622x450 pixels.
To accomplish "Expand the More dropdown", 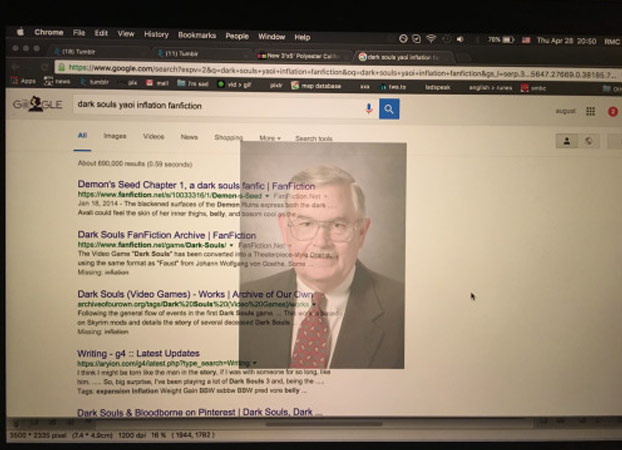I will 270,138.
